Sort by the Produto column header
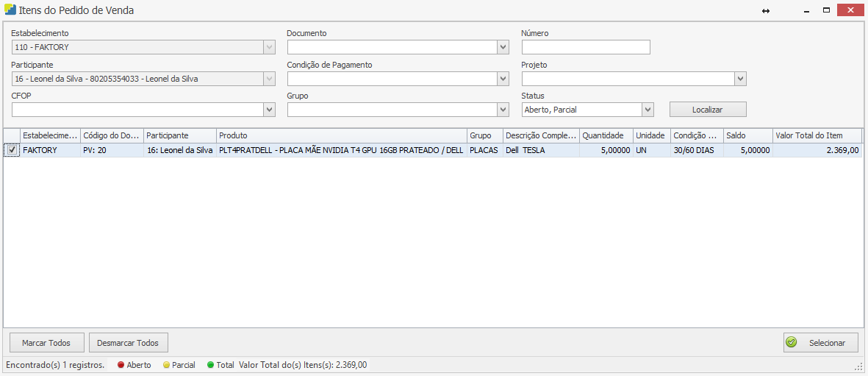Image resolution: width=868 pixels, height=376 pixels. (x=342, y=136)
